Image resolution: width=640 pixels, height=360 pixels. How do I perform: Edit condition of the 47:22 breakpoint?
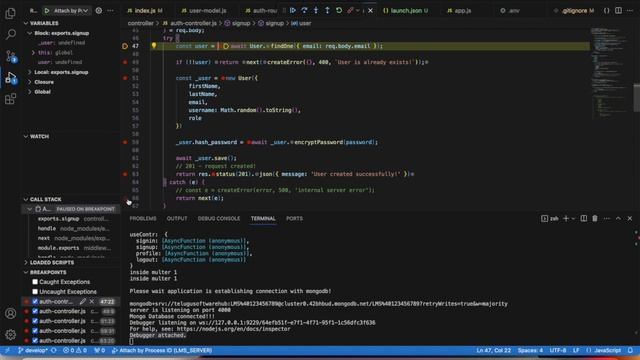(x=83, y=302)
